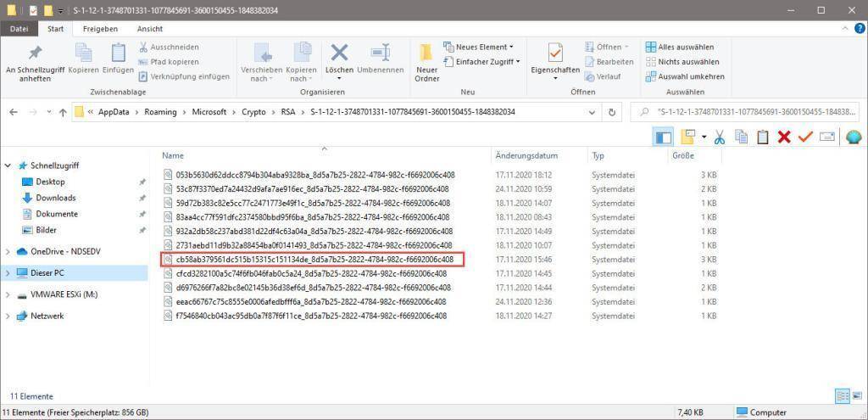Click the orange checkmark toolbar icon
Screen dimensions: 868x420
(805, 137)
